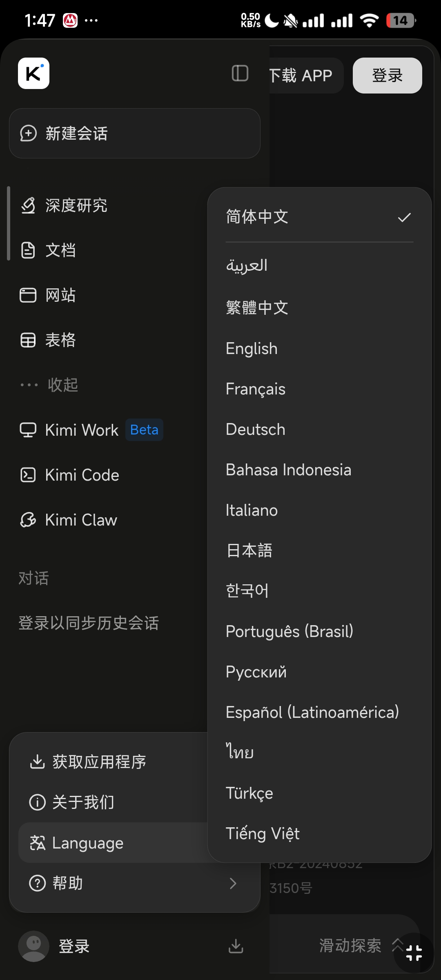Tap status bar muted bell icon
This screenshot has height=980, width=441.
(x=291, y=20)
